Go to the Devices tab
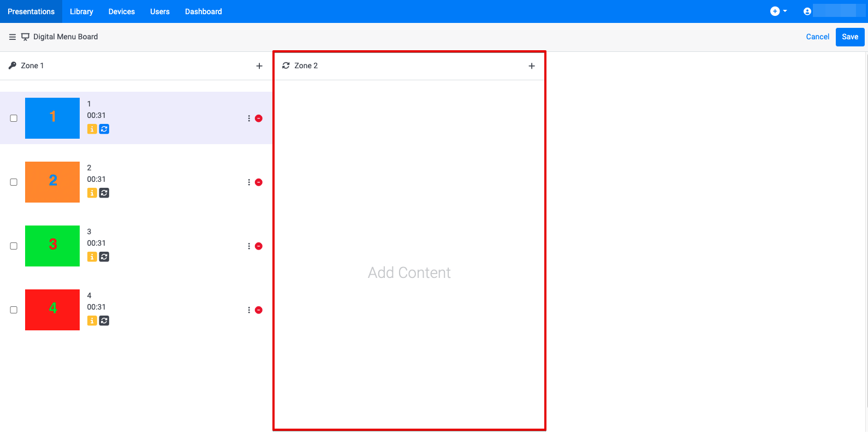 click(x=122, y=11)
